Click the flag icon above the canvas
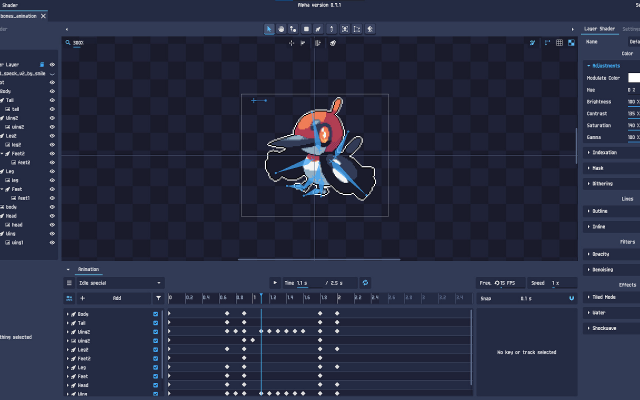Viewport: 640px width, 400px height. [x=303, y=43]
